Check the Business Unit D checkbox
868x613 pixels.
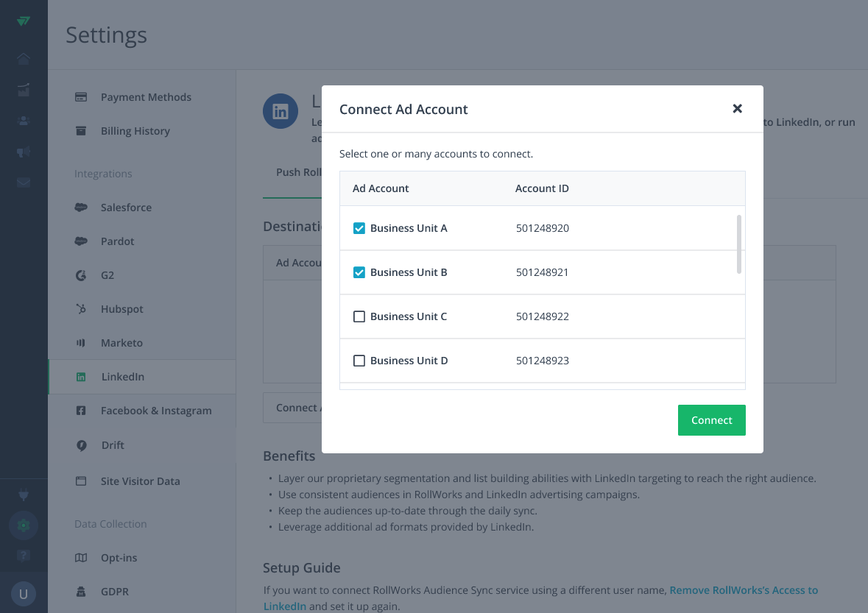(x=359, y=361)
